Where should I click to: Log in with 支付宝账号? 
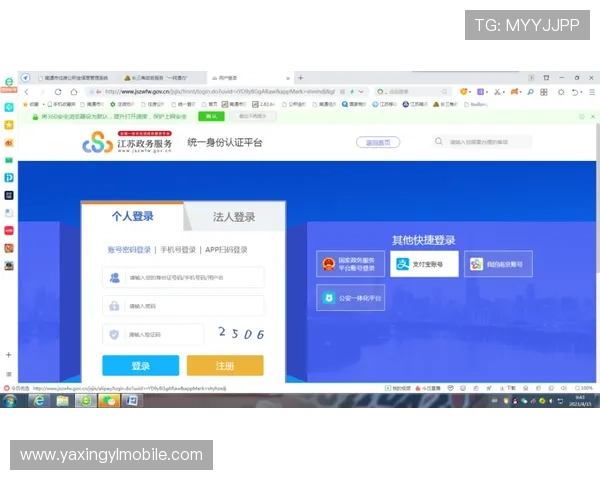coord(424,264)
